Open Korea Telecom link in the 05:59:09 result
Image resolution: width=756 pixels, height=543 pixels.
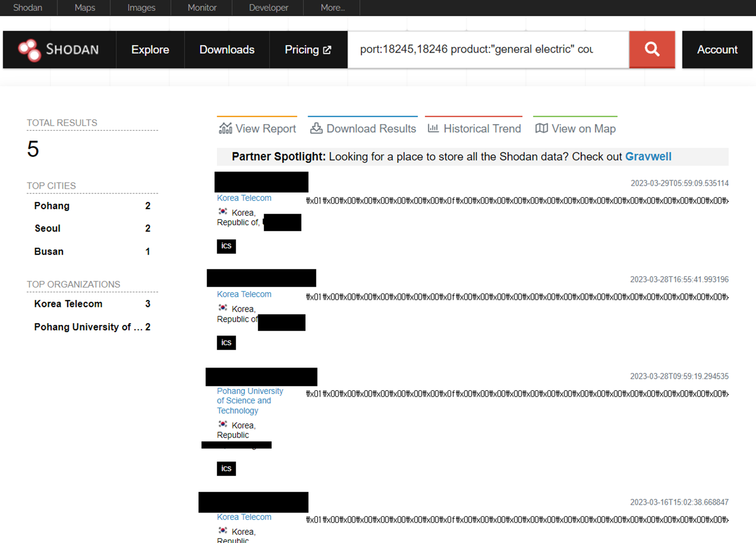click(x=244, y=198)
